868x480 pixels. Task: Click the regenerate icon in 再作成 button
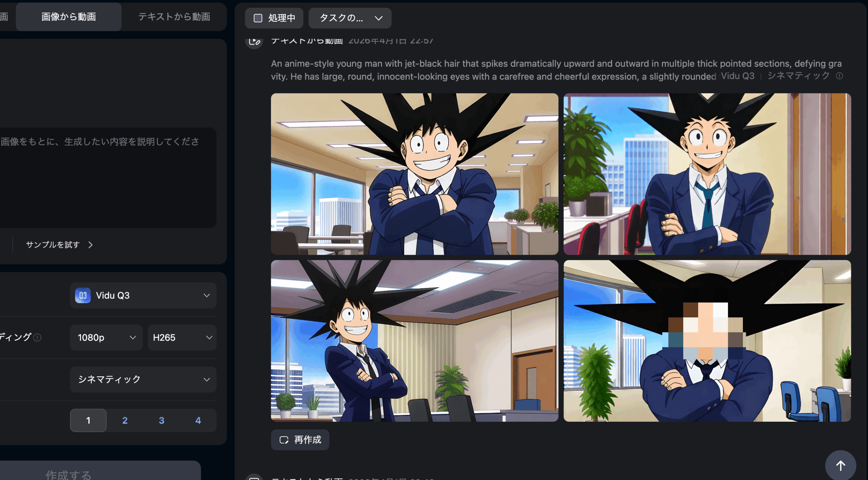pos(284,440)
